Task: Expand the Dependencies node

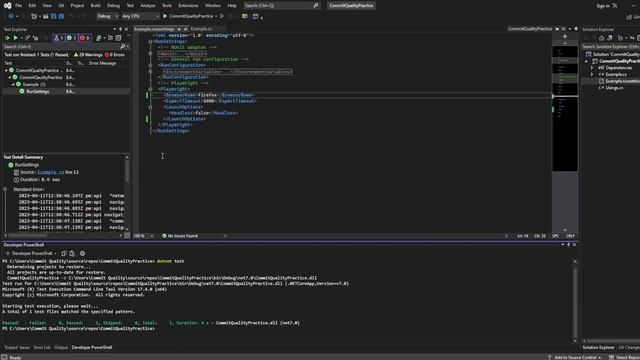Action: click(592, 68)
